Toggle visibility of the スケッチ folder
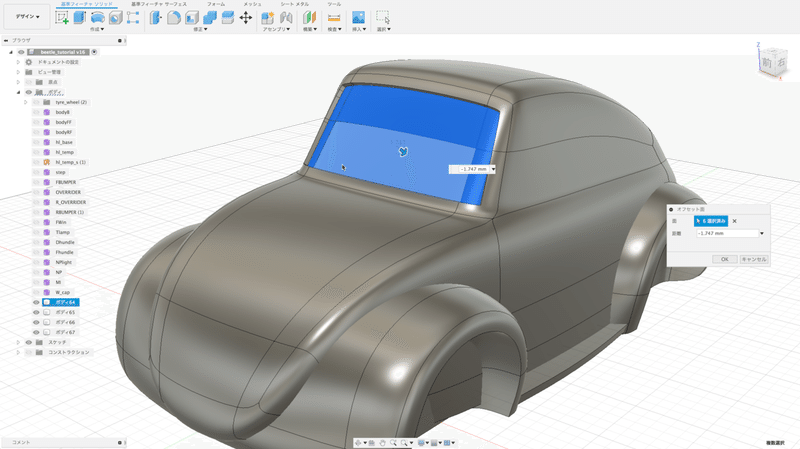 [29, 342]
